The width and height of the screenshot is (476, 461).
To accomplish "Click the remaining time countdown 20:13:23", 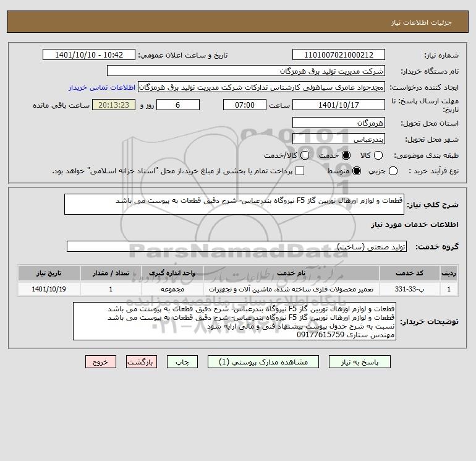I will pyautogui.click(x=114, y=105).
